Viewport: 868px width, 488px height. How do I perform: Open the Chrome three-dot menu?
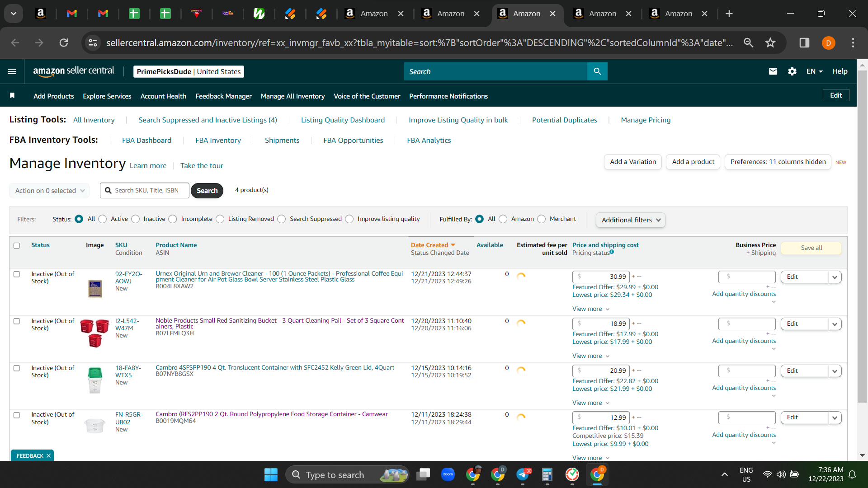pyautogui.click(x=853, y=43)
